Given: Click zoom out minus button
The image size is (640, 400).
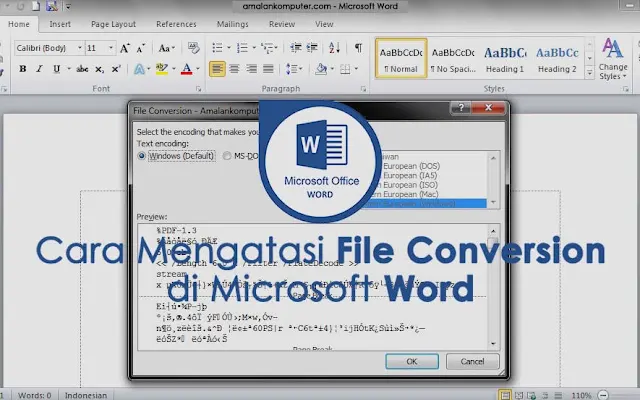Looking at the screenshot, I should [603, 395].
